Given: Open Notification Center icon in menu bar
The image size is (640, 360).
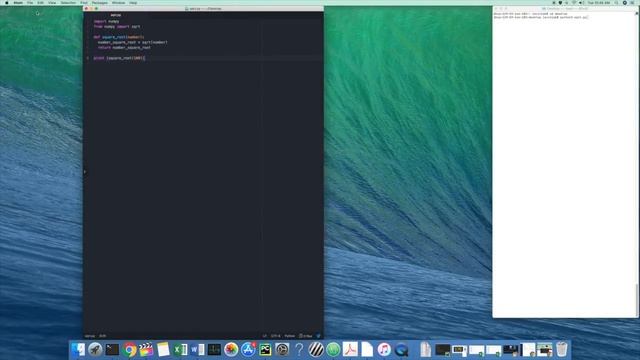Looking at the screenshot, I should click(x=632, y=3).
